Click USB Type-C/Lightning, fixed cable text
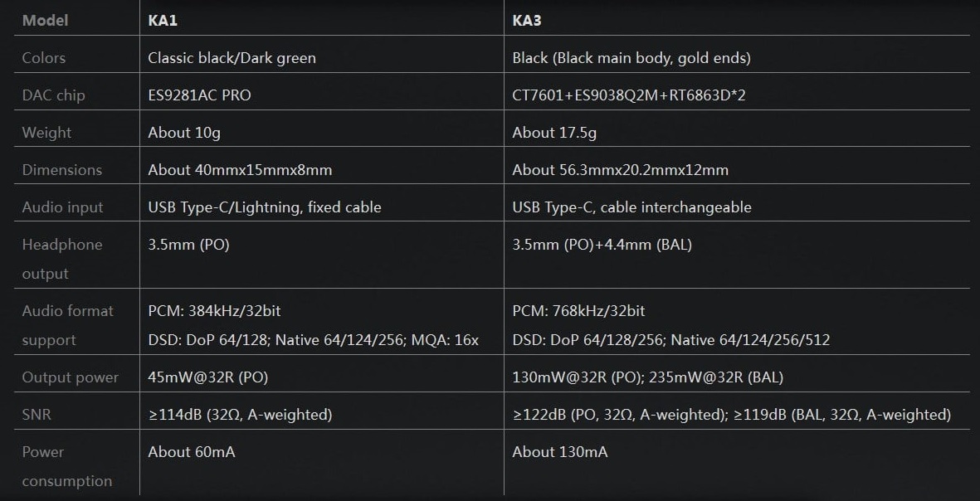The width and height of the screenshot is (980, 501). pyautogui.click(x=264, y=207)
